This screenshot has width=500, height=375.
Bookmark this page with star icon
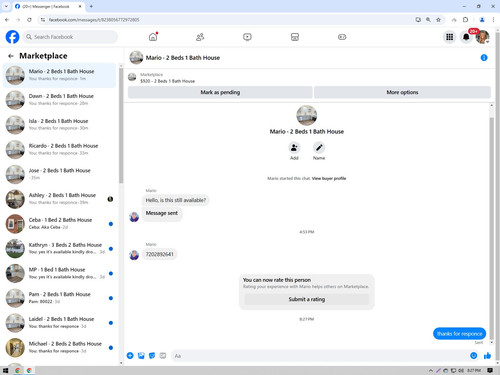[438, 20]
